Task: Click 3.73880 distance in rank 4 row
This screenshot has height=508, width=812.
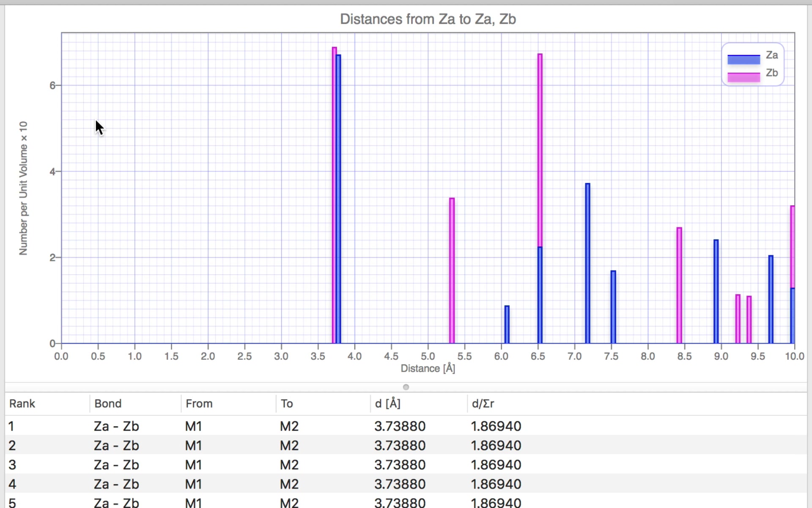Action: [x=400, y=484]
